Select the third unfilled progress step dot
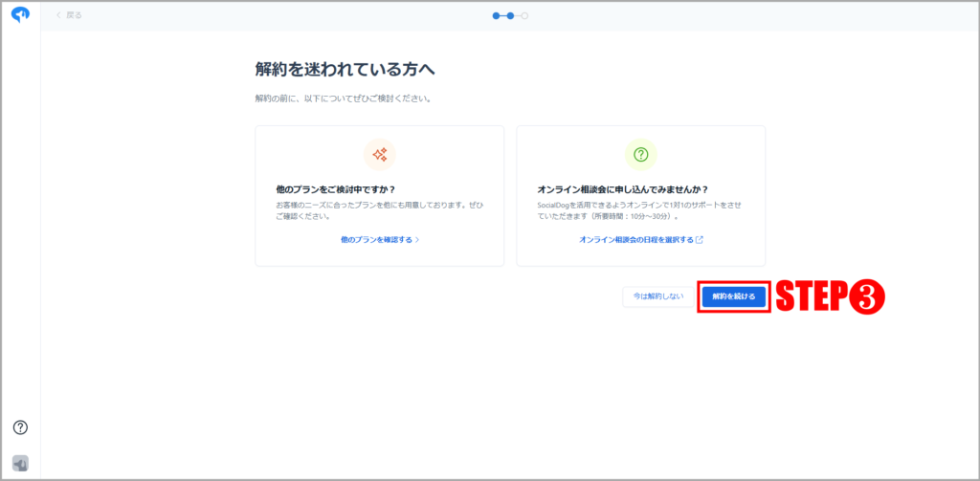The width and height of the screenshot is (980, 481). point(525,15)
